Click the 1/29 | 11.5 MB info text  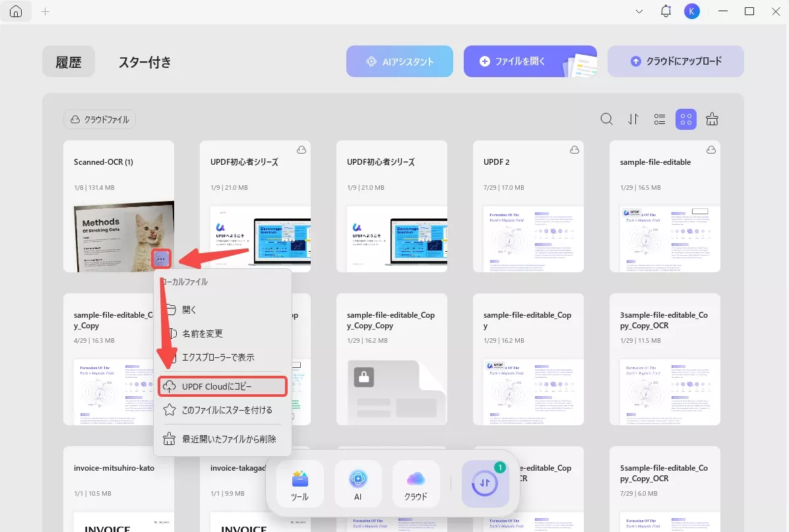640,340
